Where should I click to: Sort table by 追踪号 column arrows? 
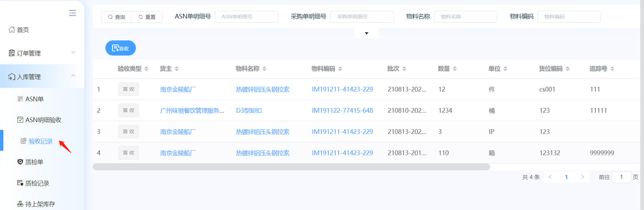pyautogui.click(x=612, y=69)
